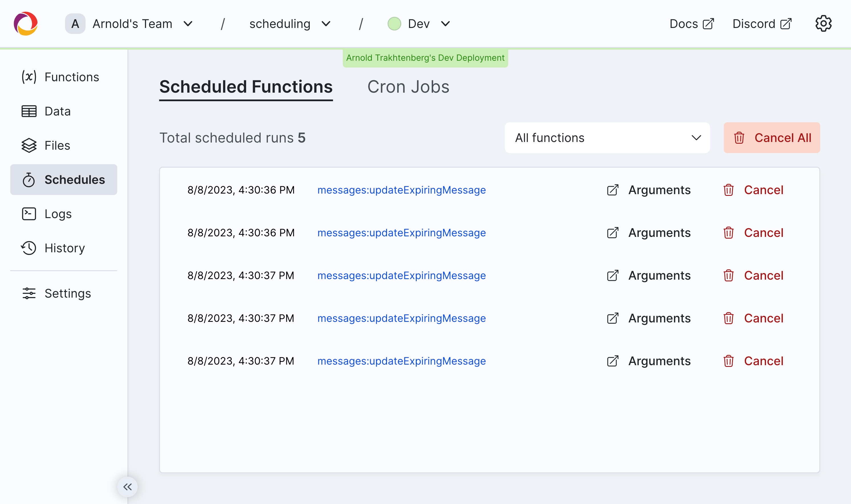
Task: Switch to the Cron Jobs tab
Action: point(408,87)
